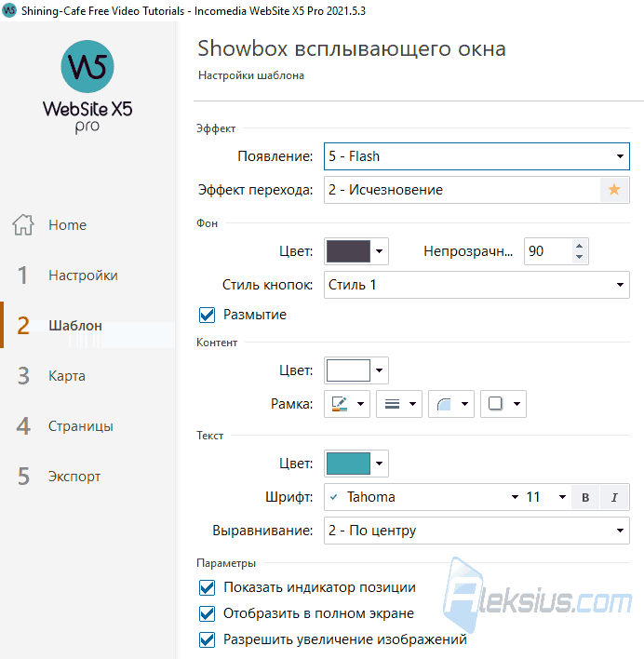Image resolution: width=644 pixels, height=659 pixels.
Task: Click the Непрозрачность value field 90
Action: point(548,251)
